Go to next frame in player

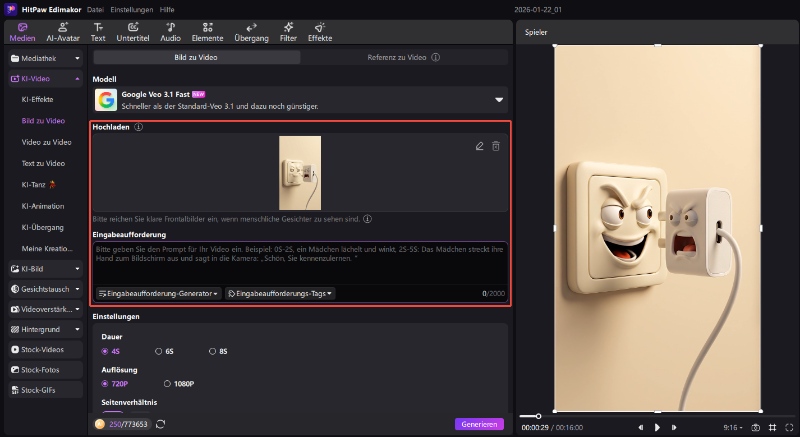point(674,428)
